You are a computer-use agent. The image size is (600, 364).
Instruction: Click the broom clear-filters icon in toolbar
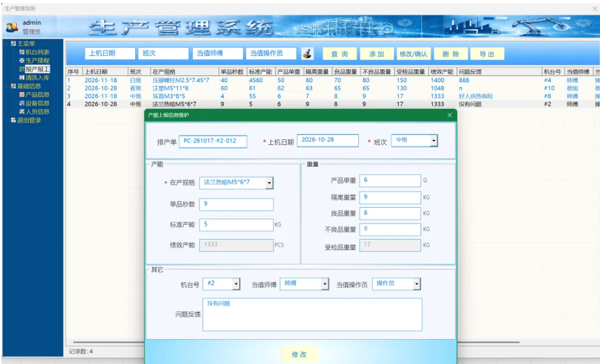307,54
